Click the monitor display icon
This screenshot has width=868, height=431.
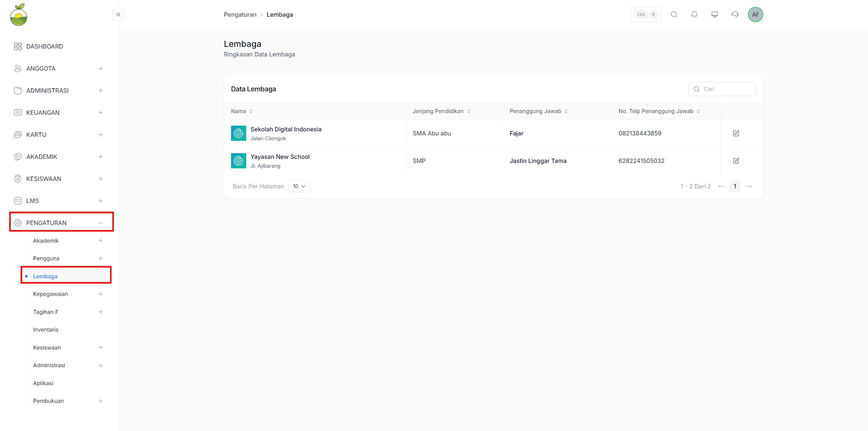715,14
